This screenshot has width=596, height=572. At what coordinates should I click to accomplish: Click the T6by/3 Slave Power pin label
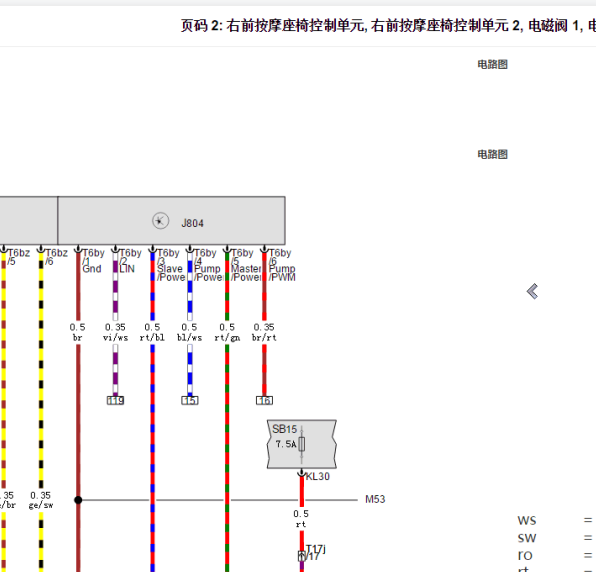tap(171, 265)
